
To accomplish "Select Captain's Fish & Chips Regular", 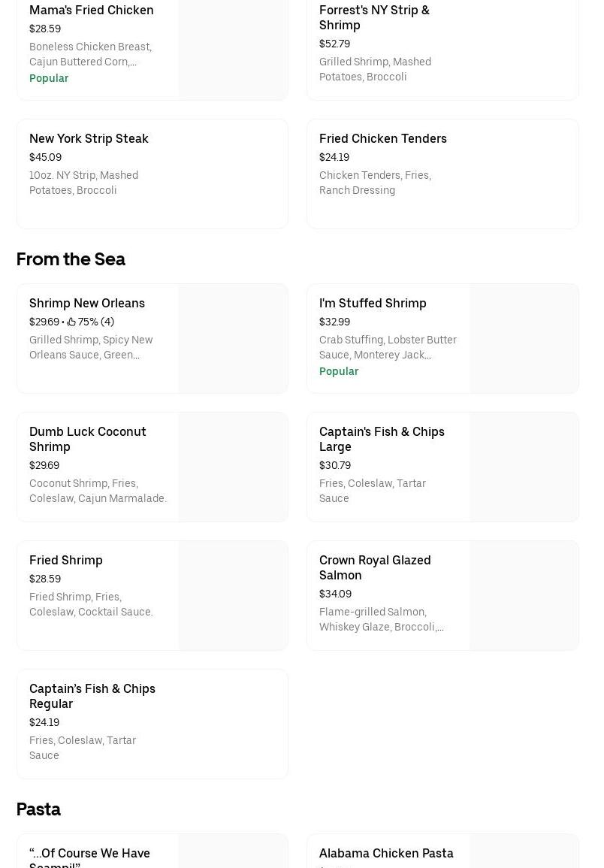I will tap(92, 696).
